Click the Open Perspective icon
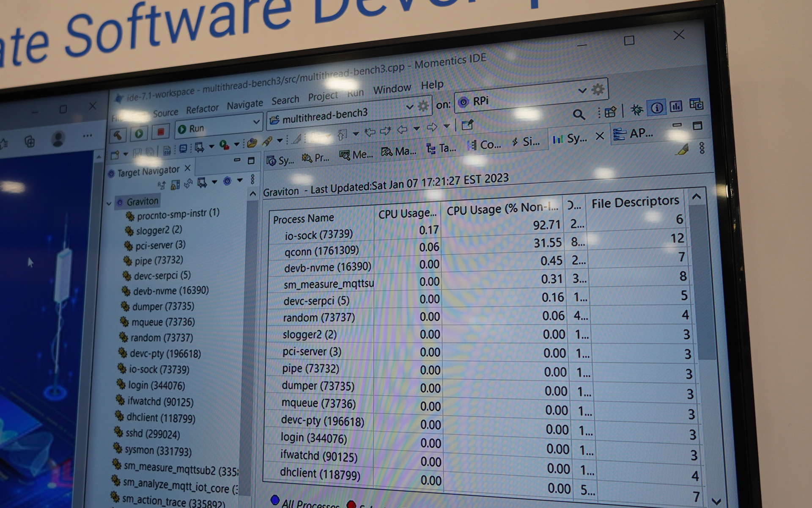812x508 pixels. click(610, 112)
